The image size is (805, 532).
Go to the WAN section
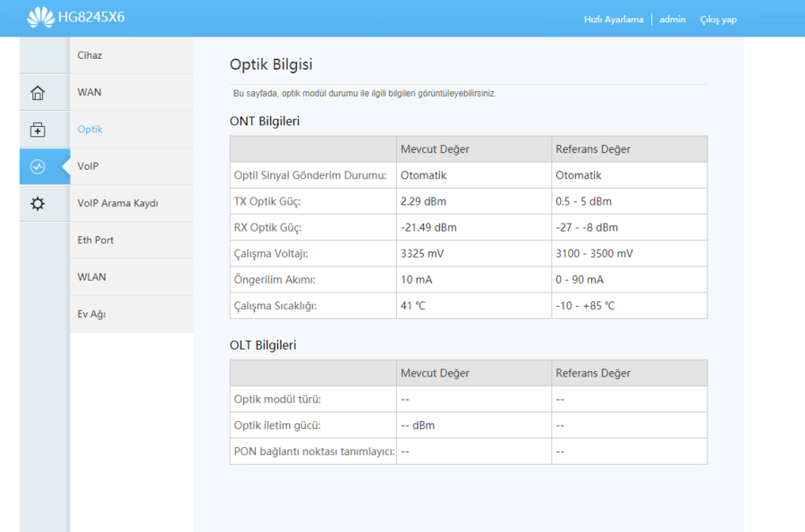coord(89,92)
